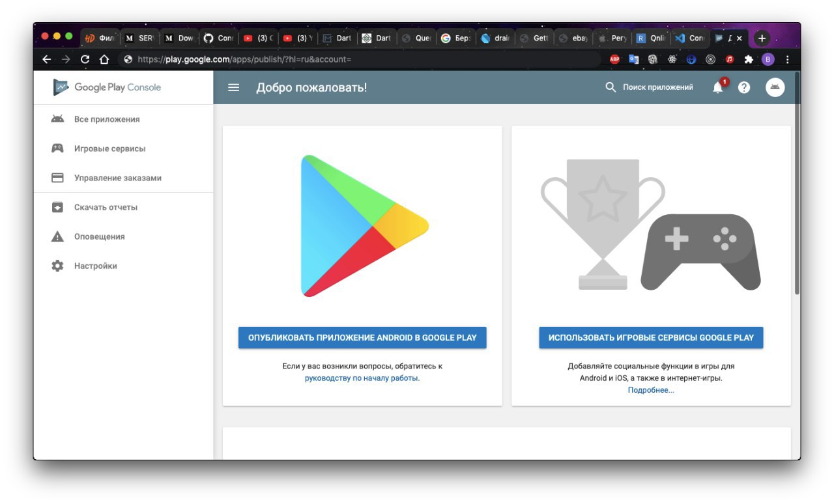Viewport: 834px width, 504px height.
Task: Go back with the browser back arrow
Action: [x=46, y=59]
